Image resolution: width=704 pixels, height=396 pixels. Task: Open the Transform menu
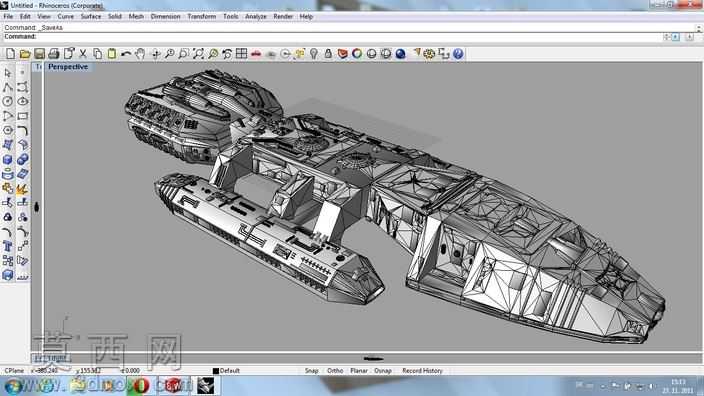202,17
